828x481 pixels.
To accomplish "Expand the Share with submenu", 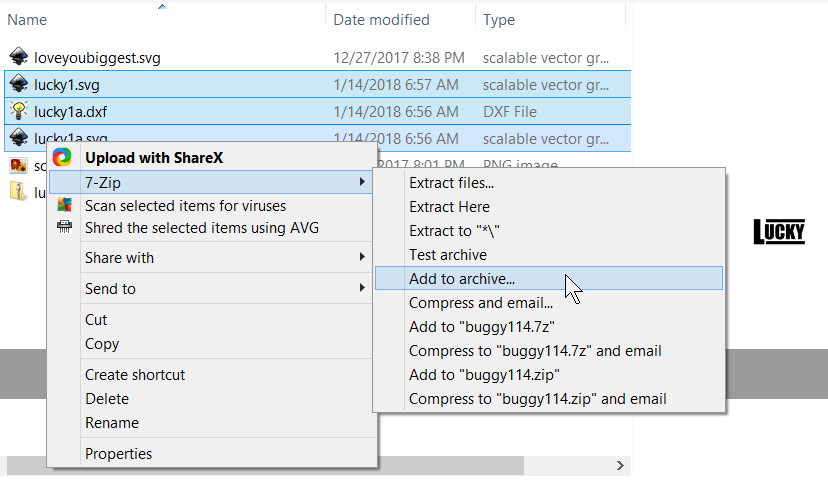I will [361, 258].
